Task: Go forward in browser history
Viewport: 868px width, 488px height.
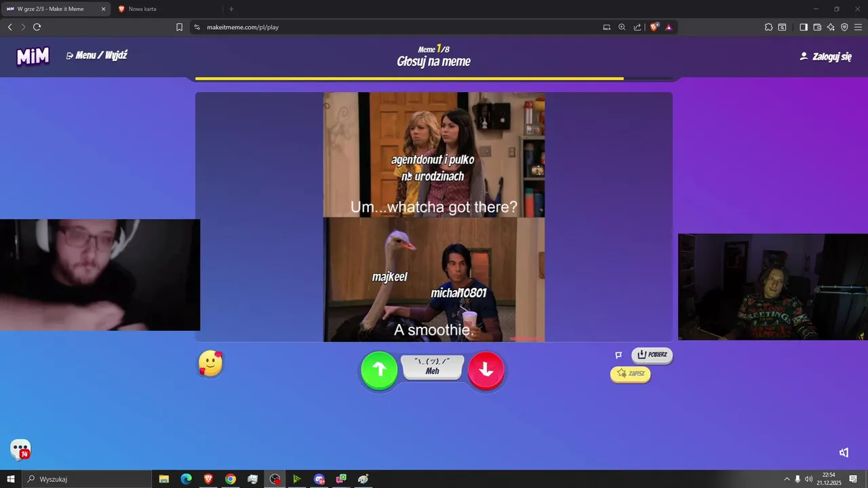Action: coord(23,27)
